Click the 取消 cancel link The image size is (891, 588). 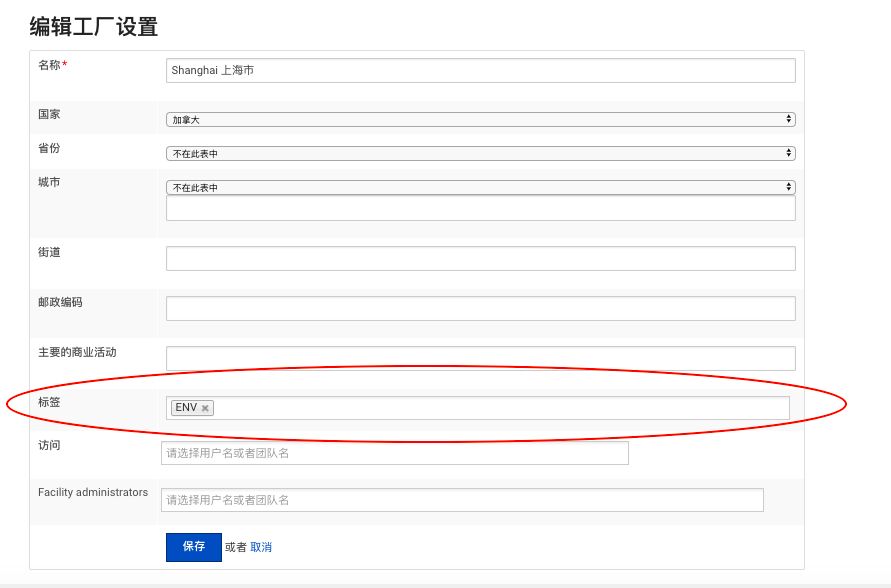tap(261, 547)
